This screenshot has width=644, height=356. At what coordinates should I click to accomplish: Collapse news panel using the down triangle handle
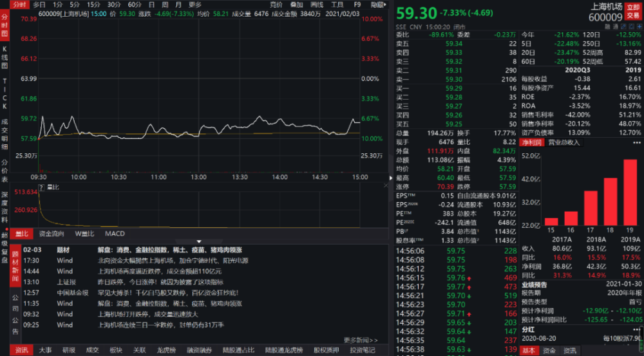199,241
